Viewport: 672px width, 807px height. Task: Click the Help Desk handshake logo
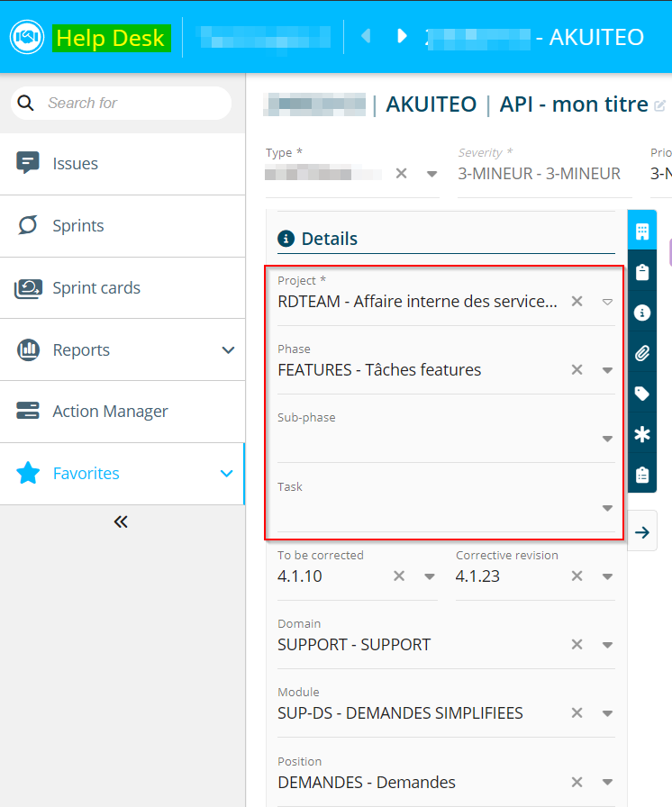(27, 37)
